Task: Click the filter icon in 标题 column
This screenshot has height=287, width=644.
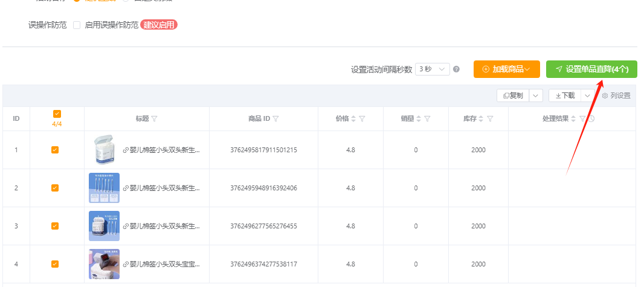Action: click(x=154, y=119)
